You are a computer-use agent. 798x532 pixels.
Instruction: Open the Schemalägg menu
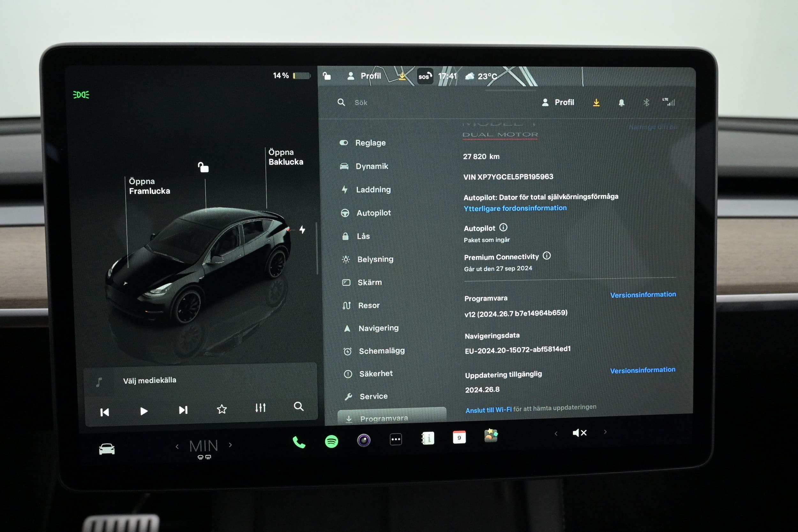374,351
